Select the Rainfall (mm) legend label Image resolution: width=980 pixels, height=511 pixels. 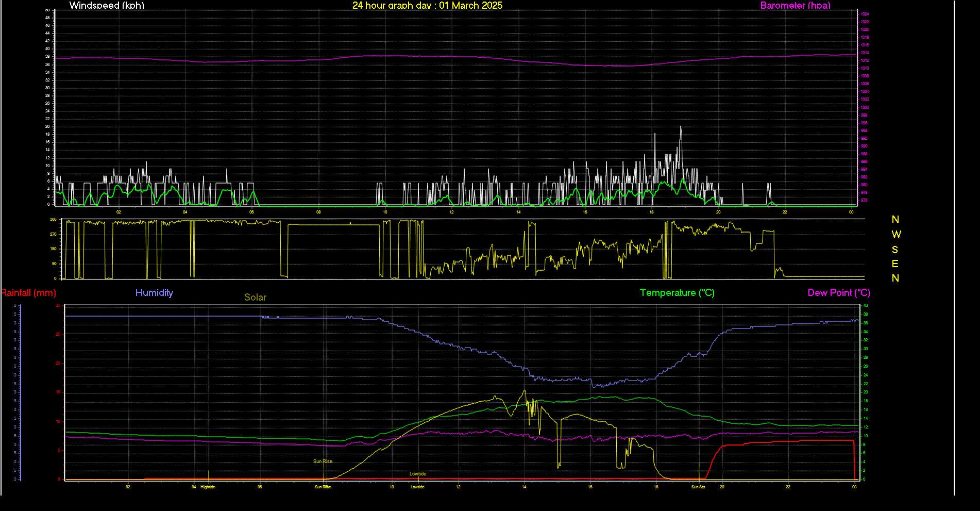[x=28, y=293]
